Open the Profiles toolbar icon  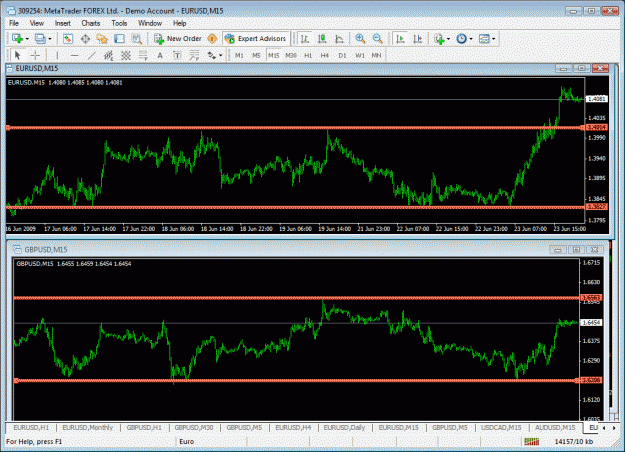(40, 39)
